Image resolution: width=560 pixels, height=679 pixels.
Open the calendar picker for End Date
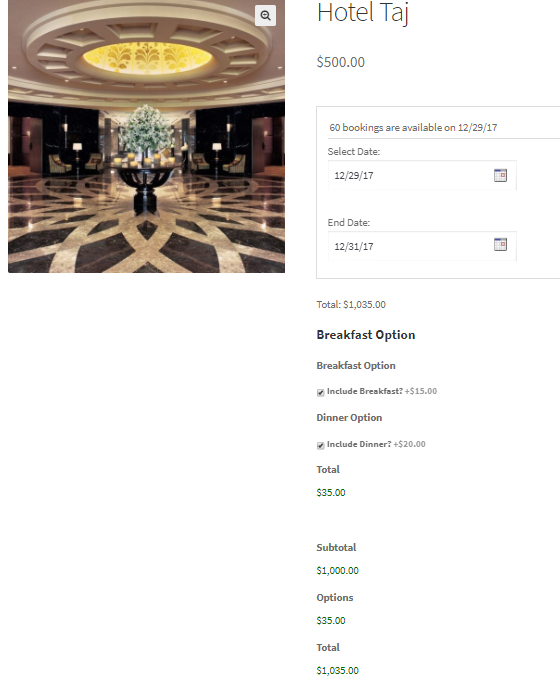tap(500, 245)
